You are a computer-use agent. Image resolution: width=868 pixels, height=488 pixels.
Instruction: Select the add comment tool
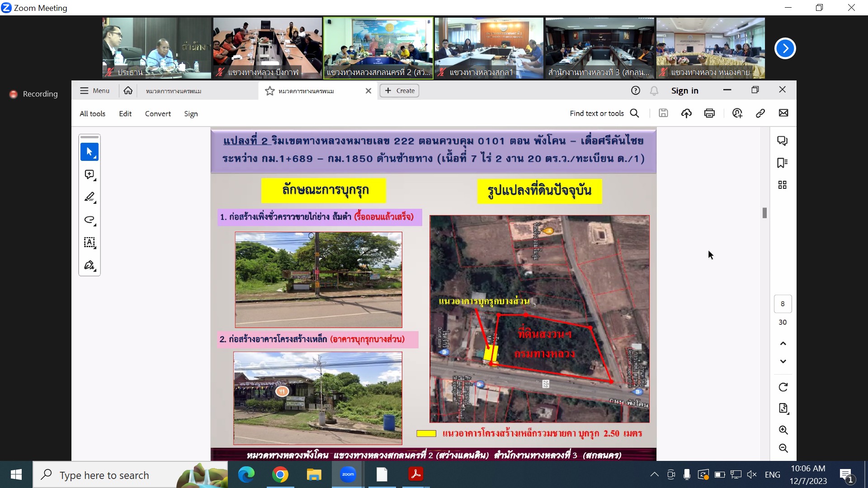click(89, 175)
